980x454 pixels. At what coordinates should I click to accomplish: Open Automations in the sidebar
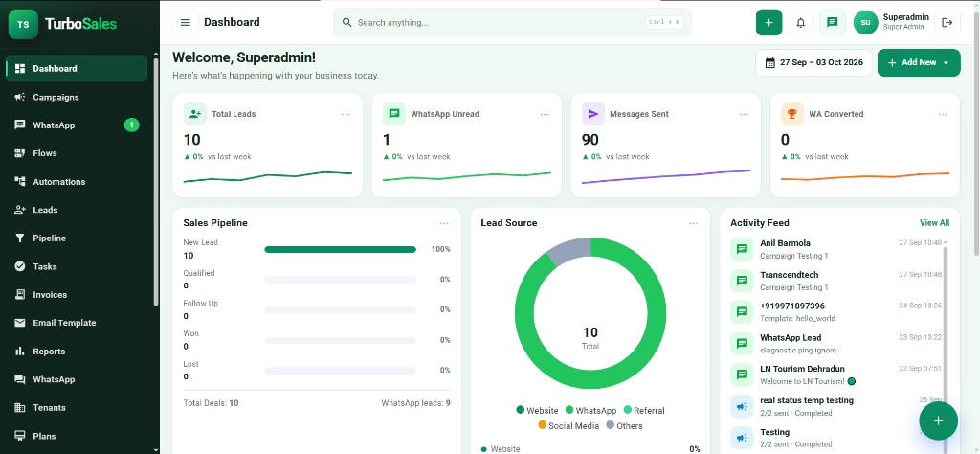[77, 182]
